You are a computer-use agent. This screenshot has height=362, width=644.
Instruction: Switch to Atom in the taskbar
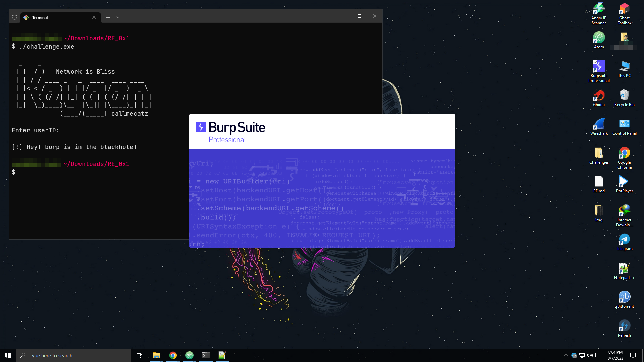[189, 355]
